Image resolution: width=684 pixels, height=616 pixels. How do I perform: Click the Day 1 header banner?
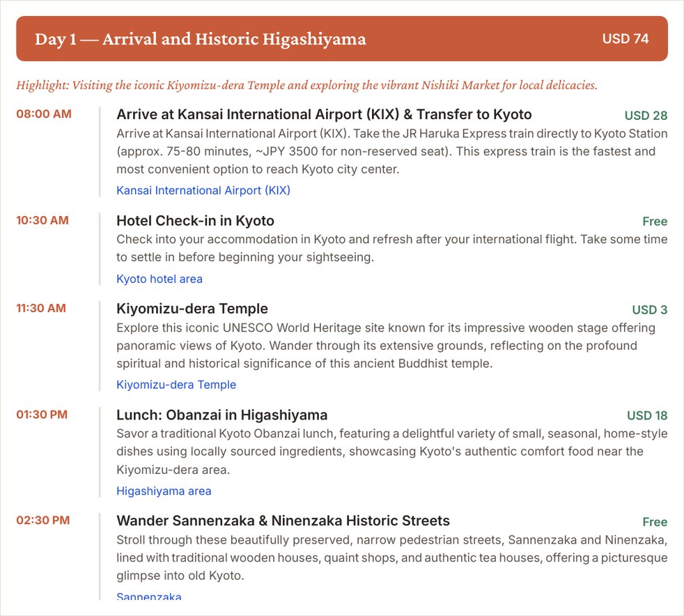click(342, 39)
